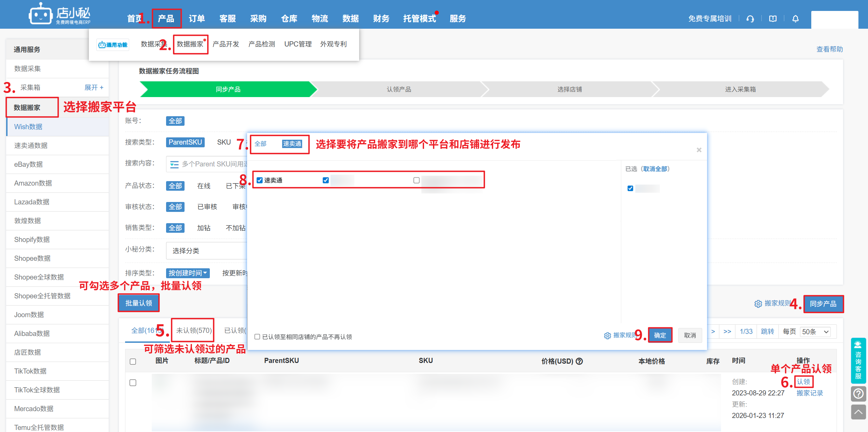This screenshot has width=868, height=432.
Task: Click the 确定 confirm button
Action: pyautogui.click(x=660, y=335)
